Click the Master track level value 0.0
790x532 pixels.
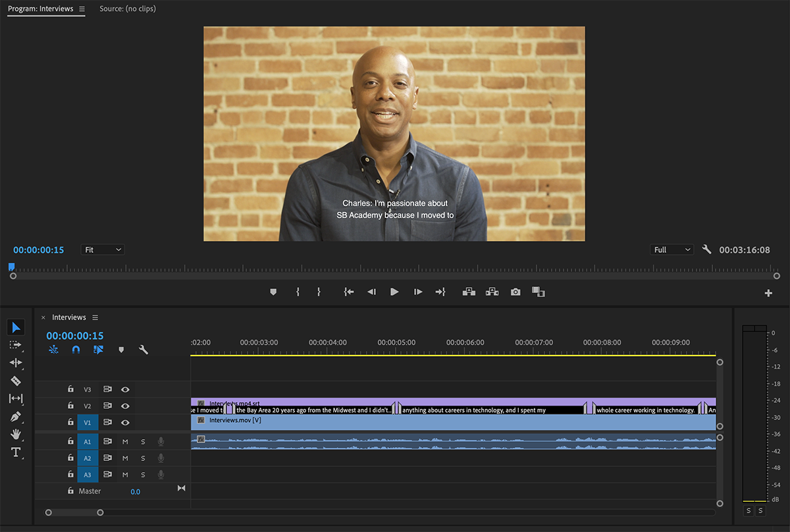coord(134,491)
